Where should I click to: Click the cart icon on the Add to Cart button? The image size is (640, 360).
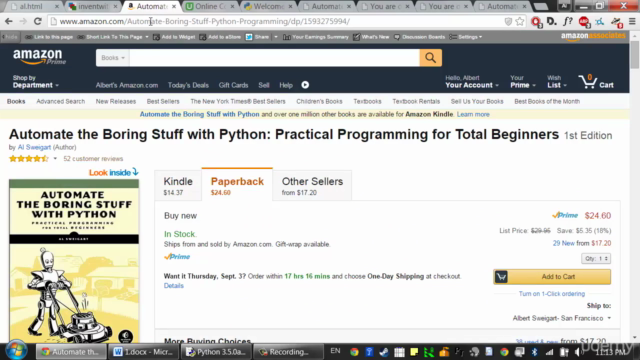501,277
